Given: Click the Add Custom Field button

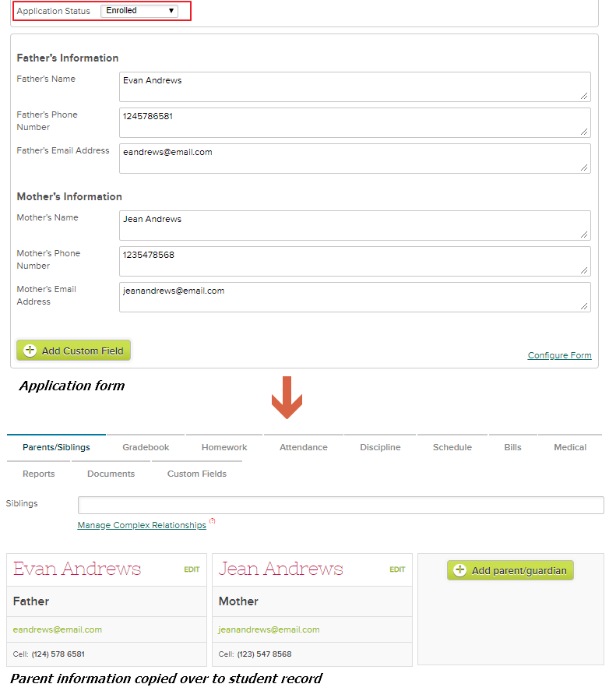Looking at the screenshot, I should [x=74, y=351].
